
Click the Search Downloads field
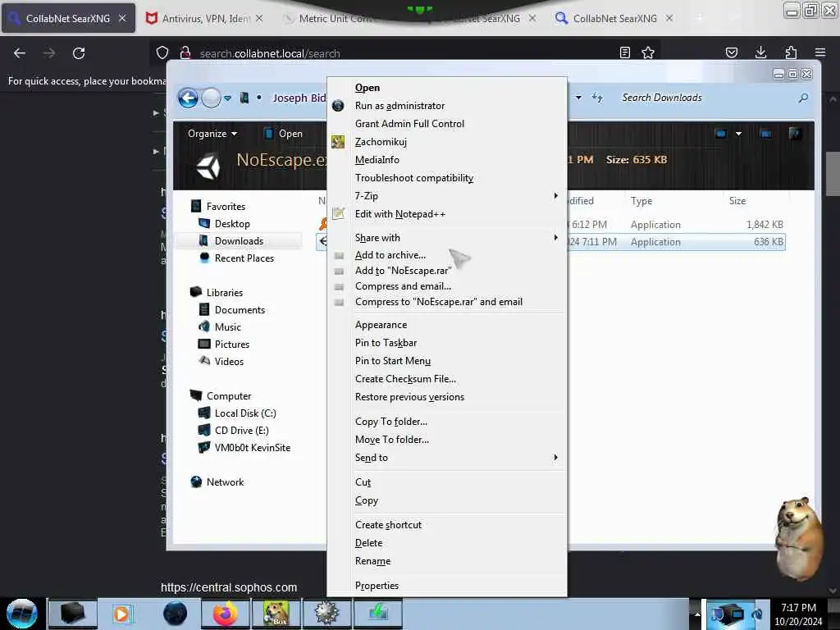pyautogui.click(x=707, y=98)
